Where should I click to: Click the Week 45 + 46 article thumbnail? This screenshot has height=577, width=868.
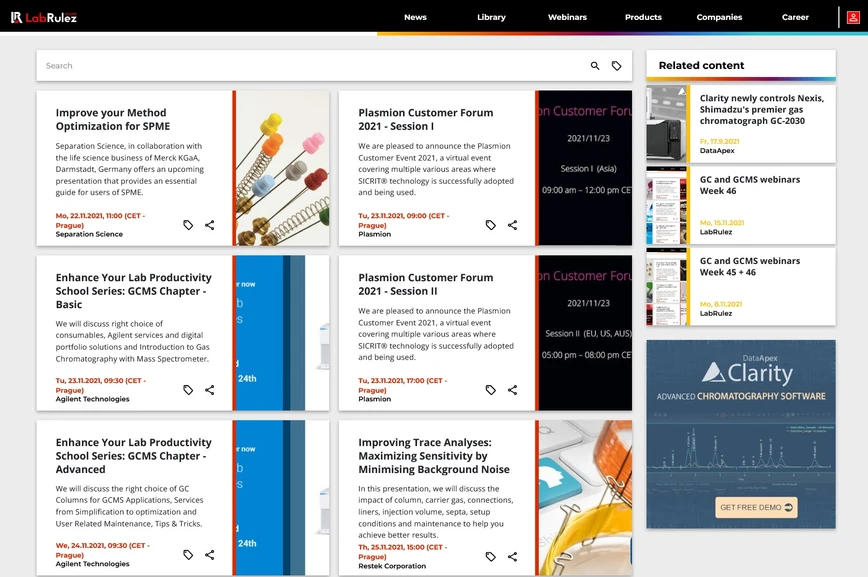click(667, 287)
